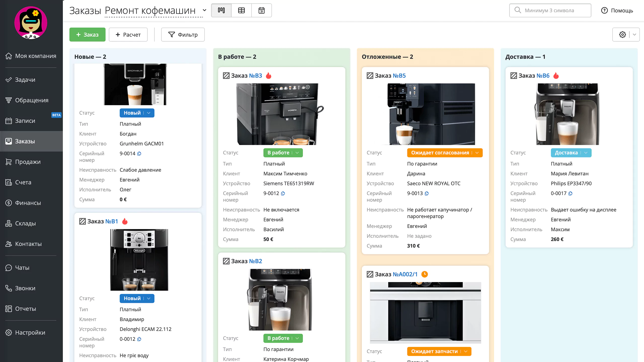Open order link №B3
The width and height of the screenshot is (644, 362).
(x=256, y=76)
